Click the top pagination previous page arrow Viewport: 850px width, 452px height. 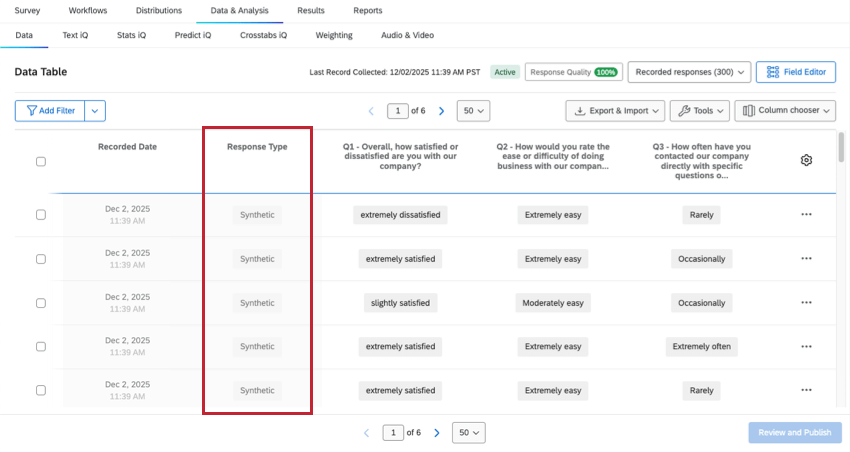371,111
